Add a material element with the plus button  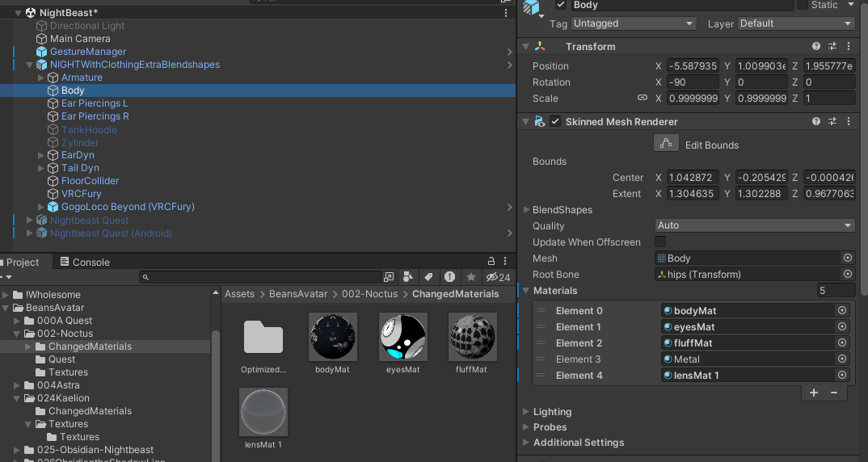pos(814,393)
